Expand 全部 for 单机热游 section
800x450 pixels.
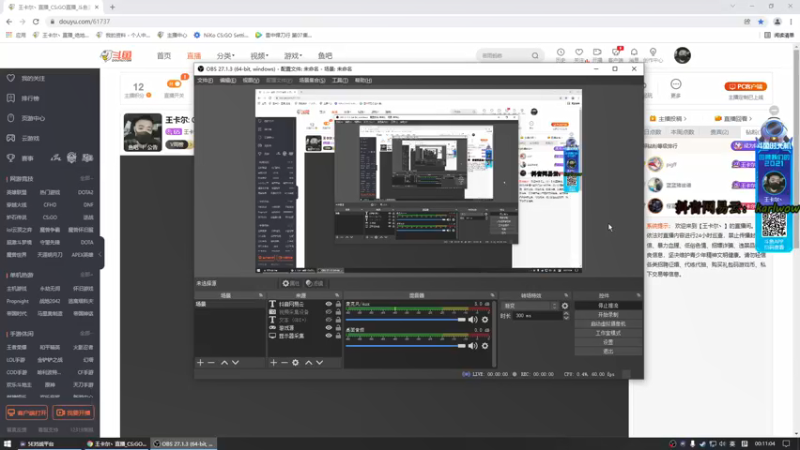click(x=86, y=275)
